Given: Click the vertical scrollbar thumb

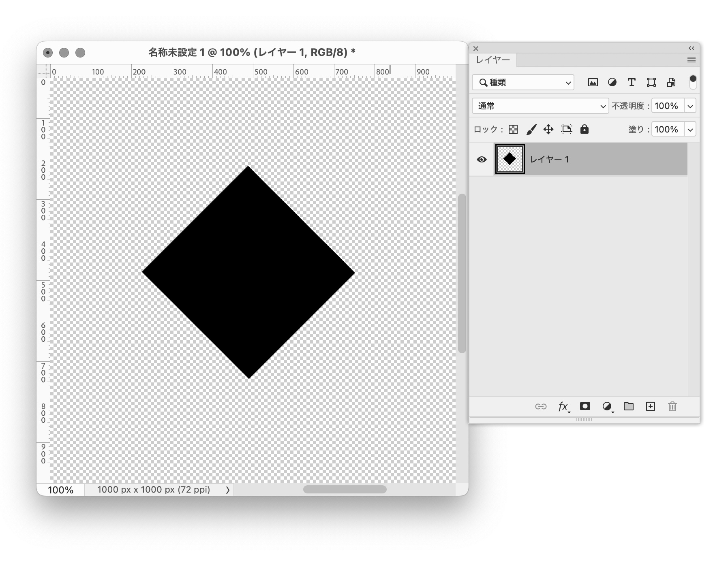Looking at the screenshot, I should click(x=462, y=273).
